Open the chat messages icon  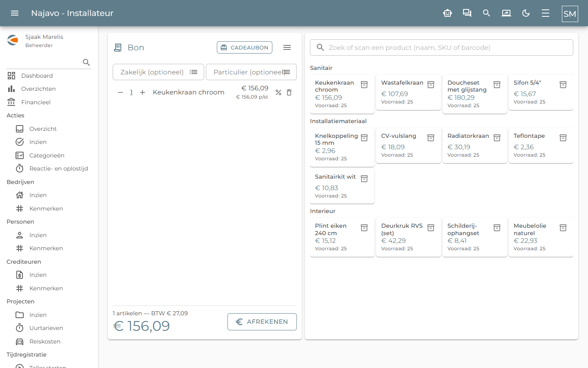(x=467, y=13)
